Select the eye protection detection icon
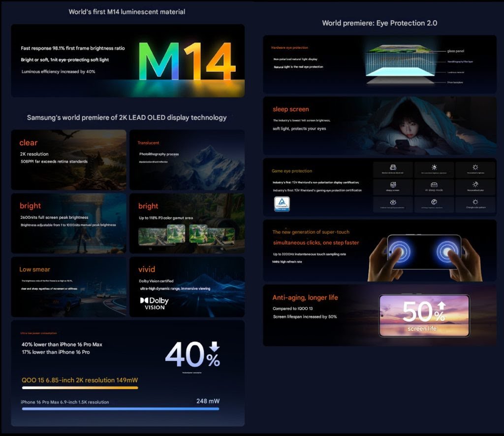This screenshot has height=436, width=504. (393, 202)
